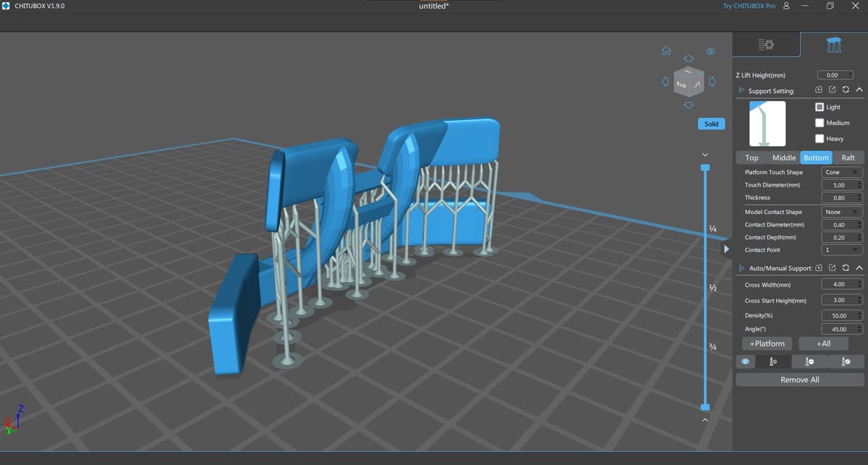Reset the view with the home icon
The image size is (868, 465).
666,51
